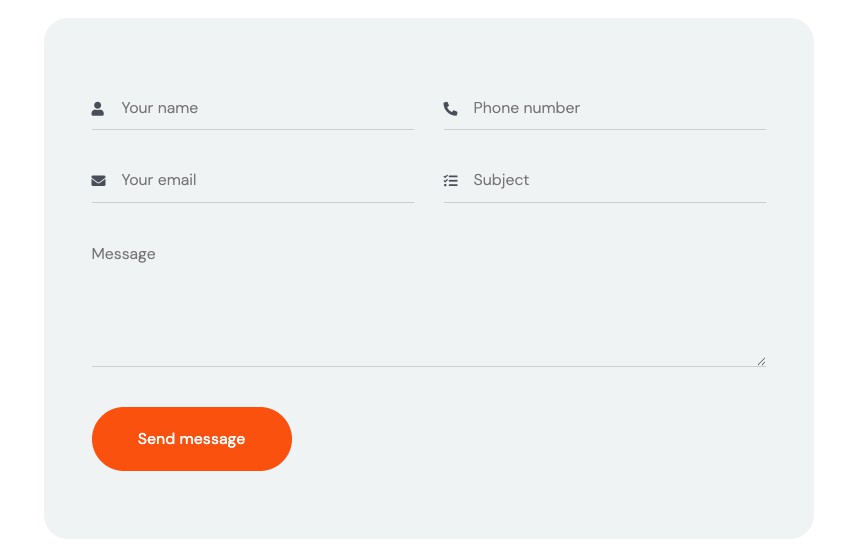Click the underline beneath the Subject field
The height and width of the screenshot is (558, 849).
(604, 202)
